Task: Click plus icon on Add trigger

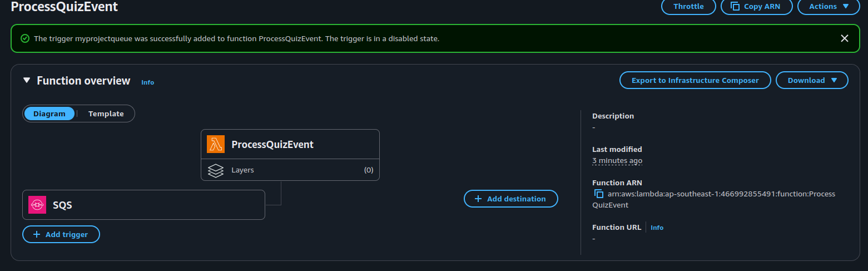Action: 37,234
